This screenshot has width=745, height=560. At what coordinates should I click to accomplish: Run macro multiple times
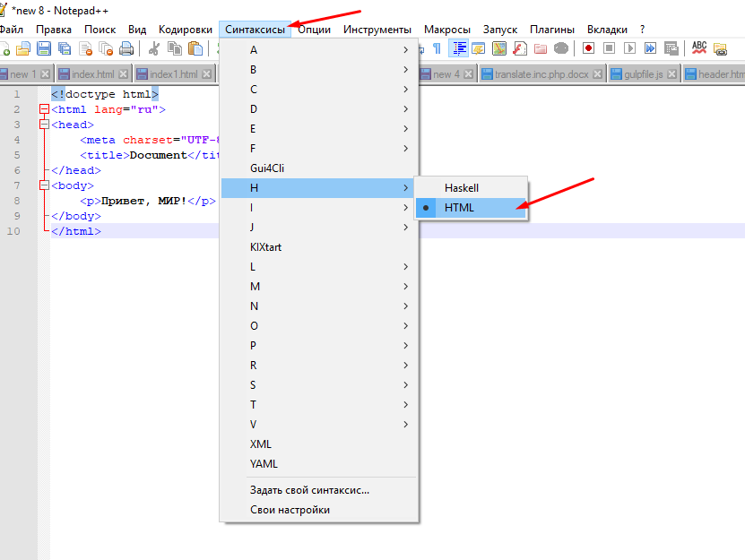[650, 48]
